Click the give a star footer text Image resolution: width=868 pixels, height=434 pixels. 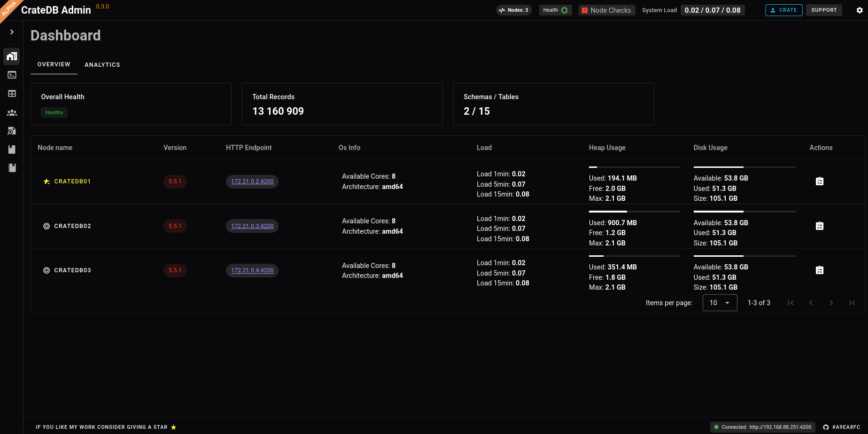101,427
